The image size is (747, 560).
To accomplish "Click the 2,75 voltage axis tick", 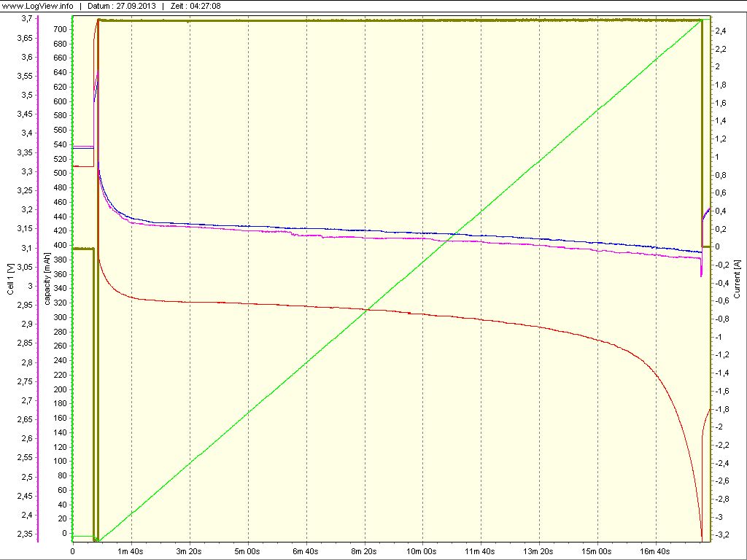I will coord(25,381).
